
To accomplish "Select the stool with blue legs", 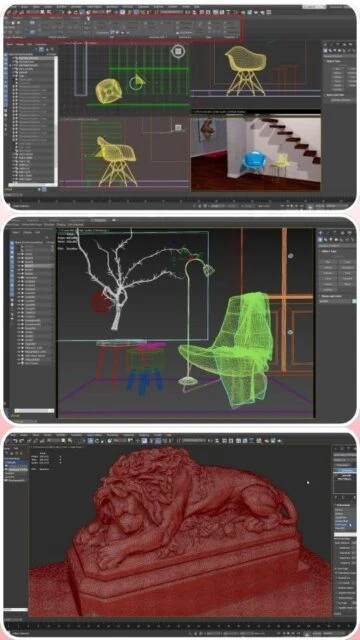I will 145,369.
